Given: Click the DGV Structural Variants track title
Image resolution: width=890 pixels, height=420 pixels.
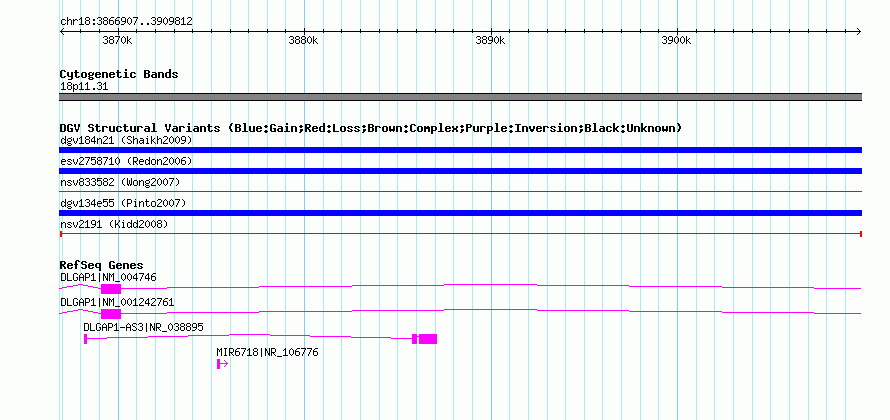Looking at the screenshot, I should [x=371, y=128].
